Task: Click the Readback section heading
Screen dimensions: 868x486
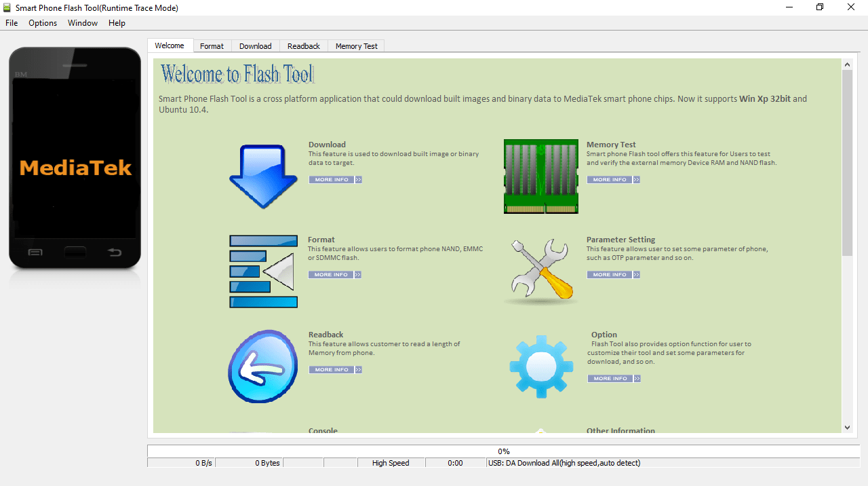Action: pos(326,335)
